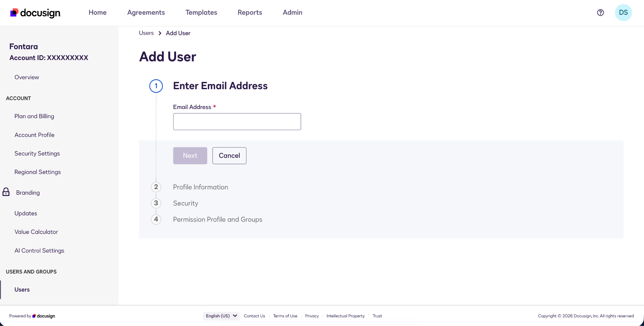Select Users in the sidebar
644x326 pixels.
(22, 290)
